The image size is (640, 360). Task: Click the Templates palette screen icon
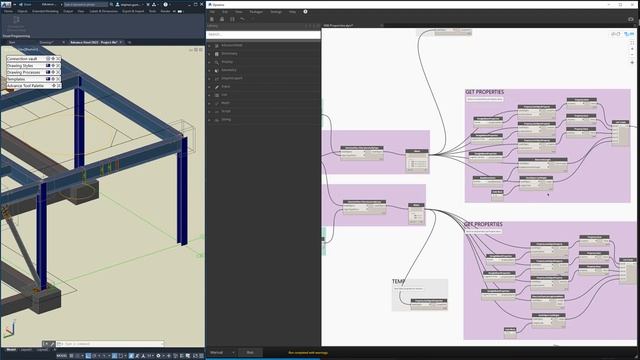(48, 79)
